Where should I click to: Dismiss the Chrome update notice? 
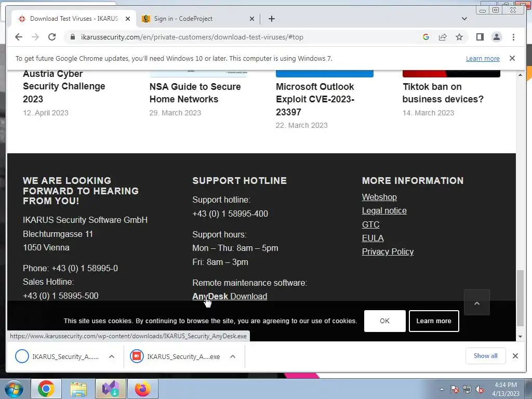point(512,58)
